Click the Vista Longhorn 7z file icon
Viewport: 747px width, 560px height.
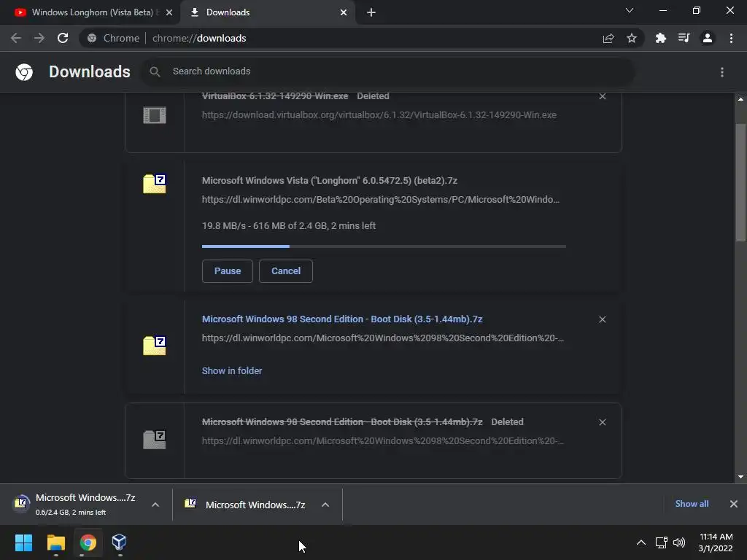tap(155, 184)
